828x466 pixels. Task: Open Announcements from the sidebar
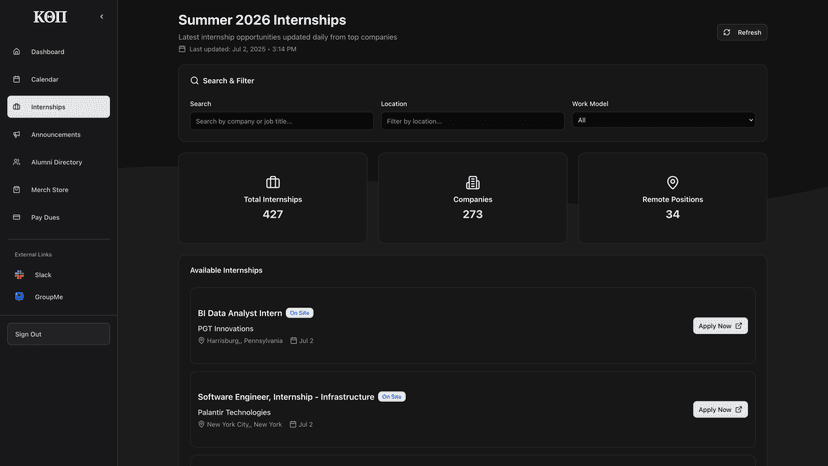[59, 134]
